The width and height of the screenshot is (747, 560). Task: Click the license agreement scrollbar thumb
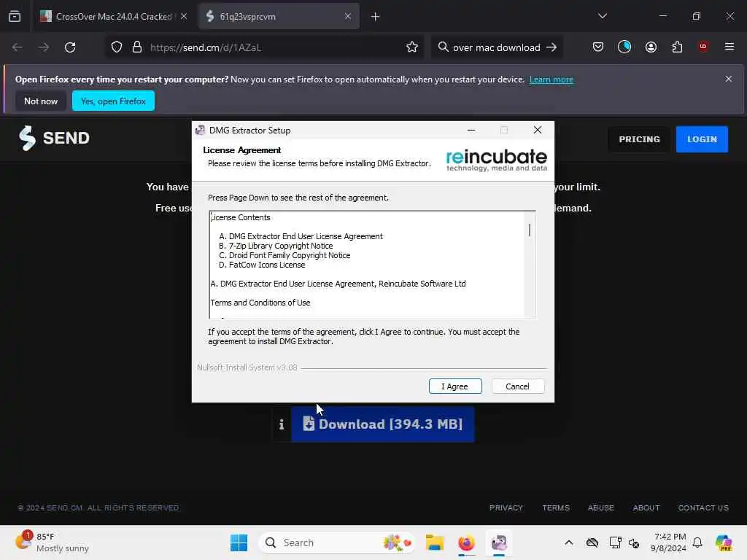530,230
